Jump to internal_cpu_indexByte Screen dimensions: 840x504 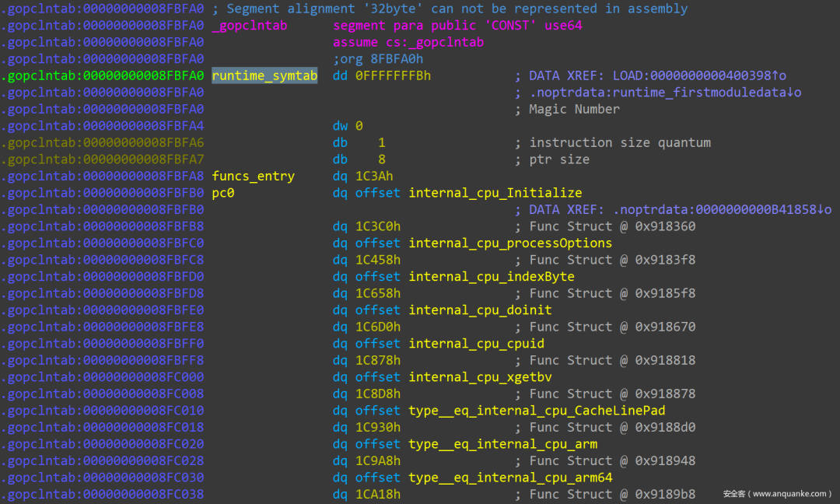pos(492,276)
